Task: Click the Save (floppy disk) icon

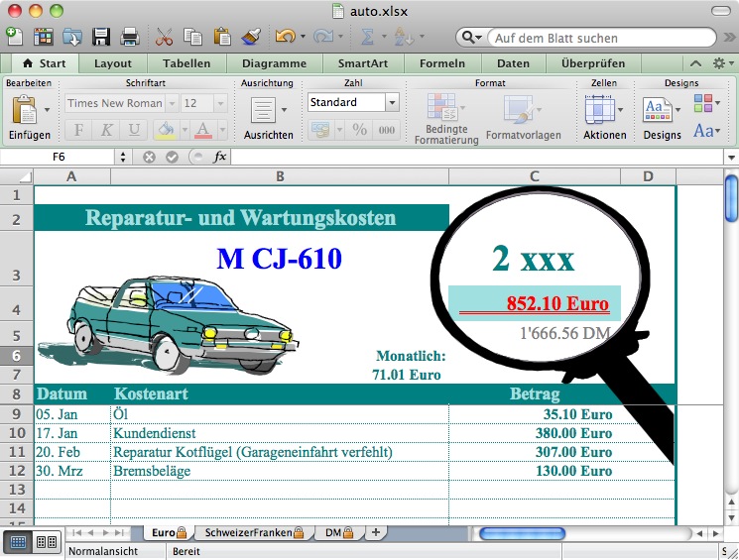Action: (x=101, y=38)
